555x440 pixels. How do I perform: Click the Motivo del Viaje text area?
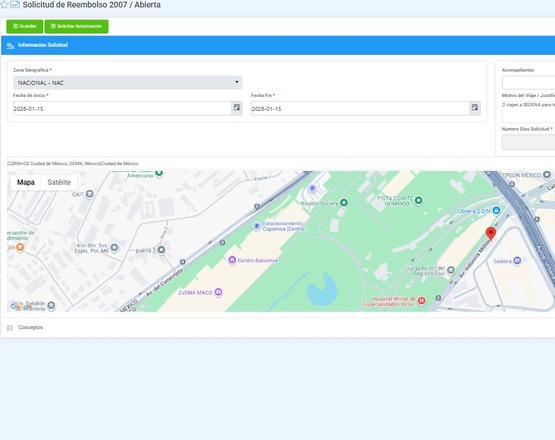click(528, 111)
